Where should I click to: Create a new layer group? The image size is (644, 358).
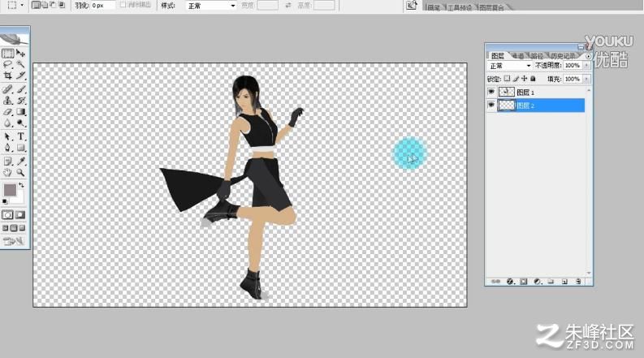point(551,282)
